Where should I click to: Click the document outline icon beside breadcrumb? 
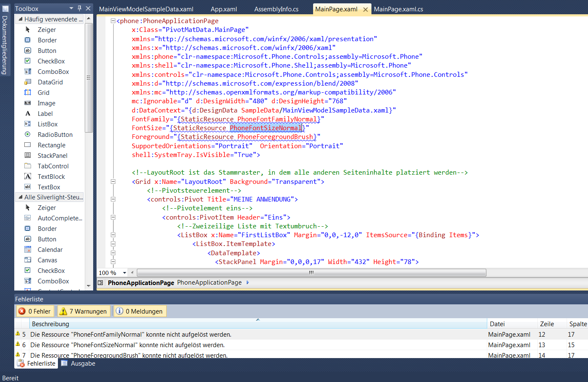[x=101, y=283]
